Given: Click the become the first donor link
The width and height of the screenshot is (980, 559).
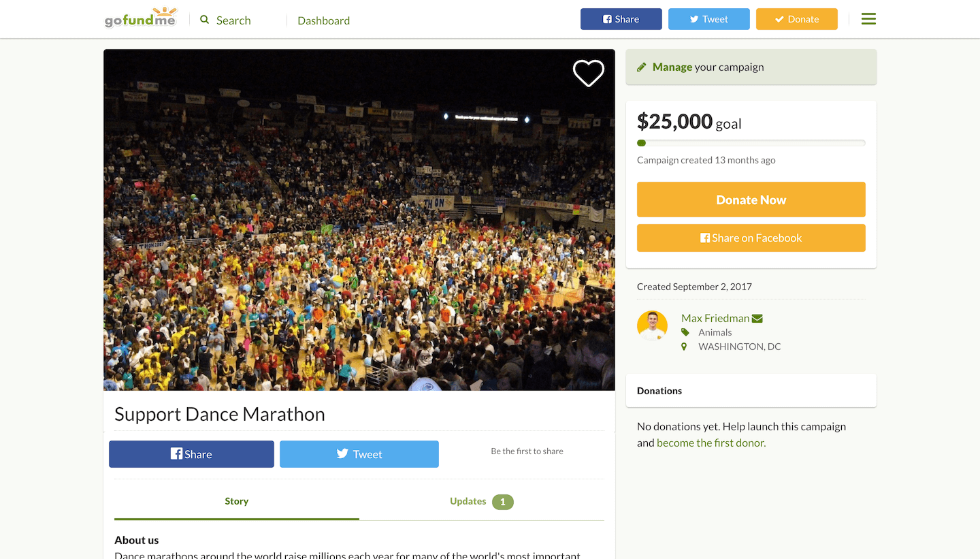Looking at the screenshot, I should click(710, 442).
